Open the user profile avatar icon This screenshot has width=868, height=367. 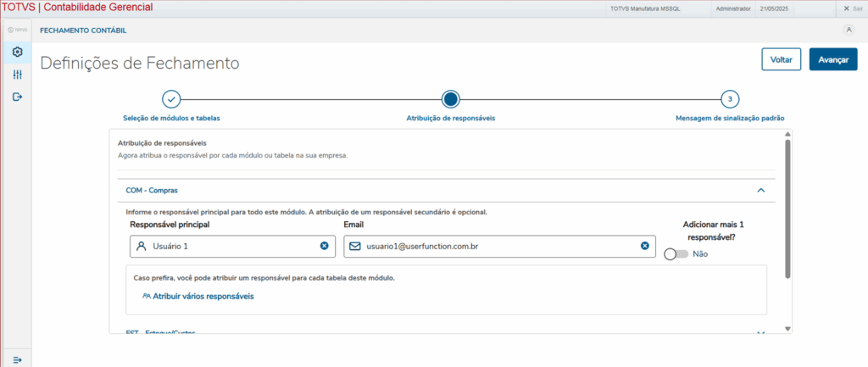(849, 31)
